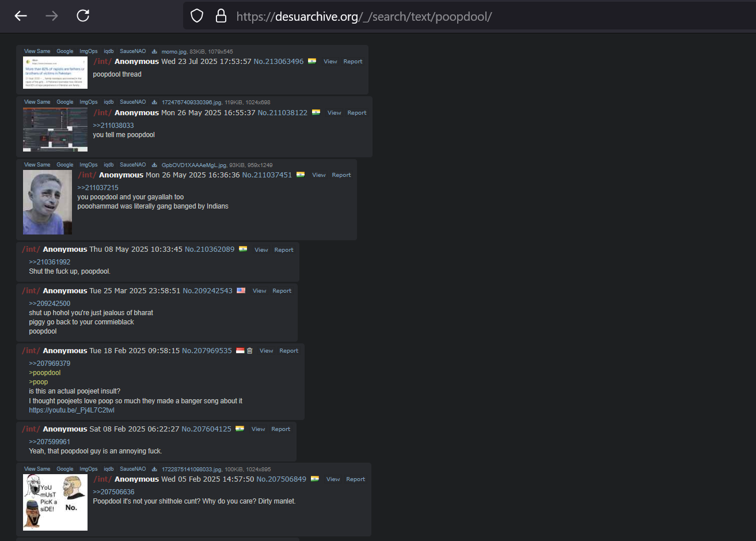The image size is (756, 541).
Task: Download momo.jpg using its download icon
Action: pos(154,52)
